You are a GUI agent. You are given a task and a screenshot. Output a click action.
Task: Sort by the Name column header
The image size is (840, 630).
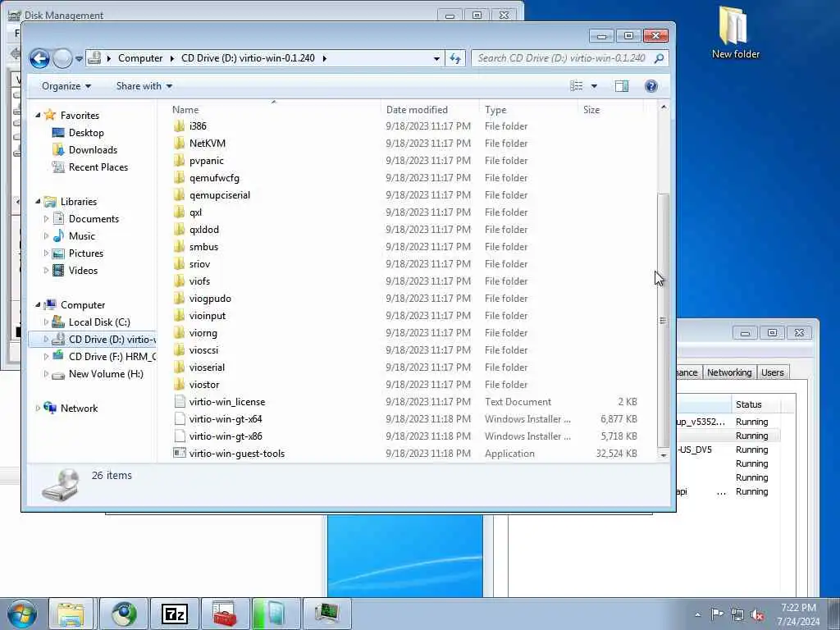click(185, 110)
